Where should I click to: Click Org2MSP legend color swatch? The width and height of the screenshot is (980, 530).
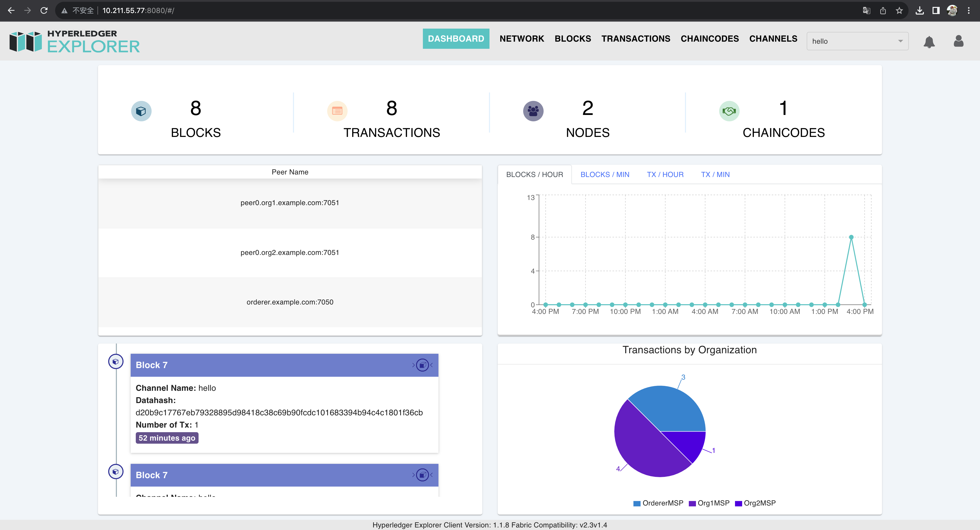pyautogui.click(x=738, y=503)
